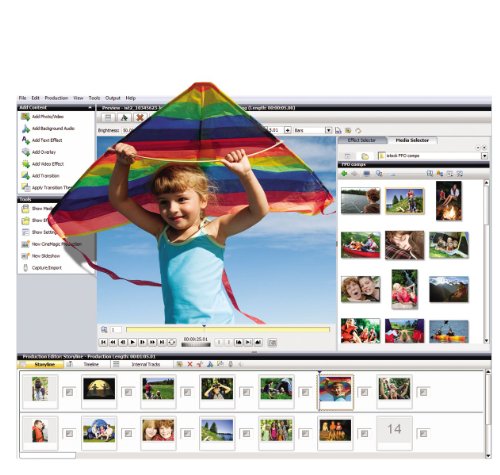Click the Show Media Selector tool icon
The width and height of the screenshot is (500, 475).
click(25, 209)
